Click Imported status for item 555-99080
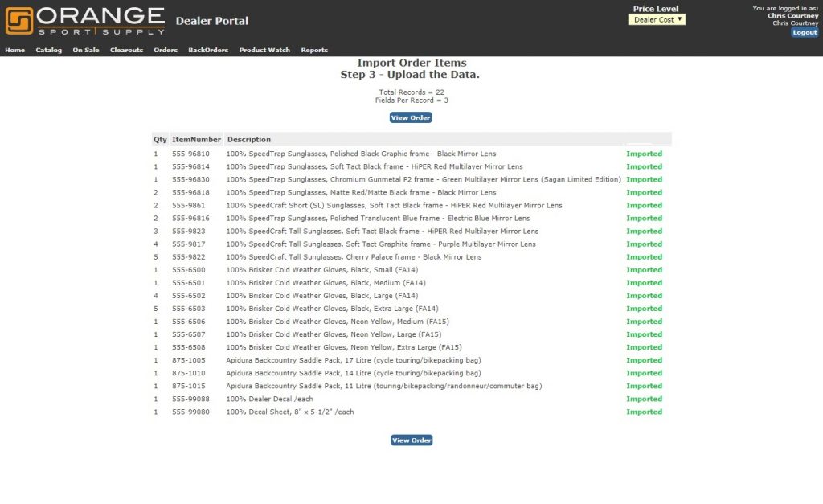Image resolution: width=823 pixels, height=504 pixels. 644,412
